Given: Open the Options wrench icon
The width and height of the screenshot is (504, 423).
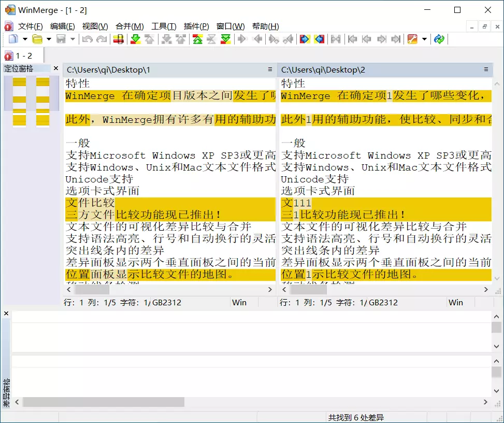Looking at the screenshot, I should click(x=412, y=39).
